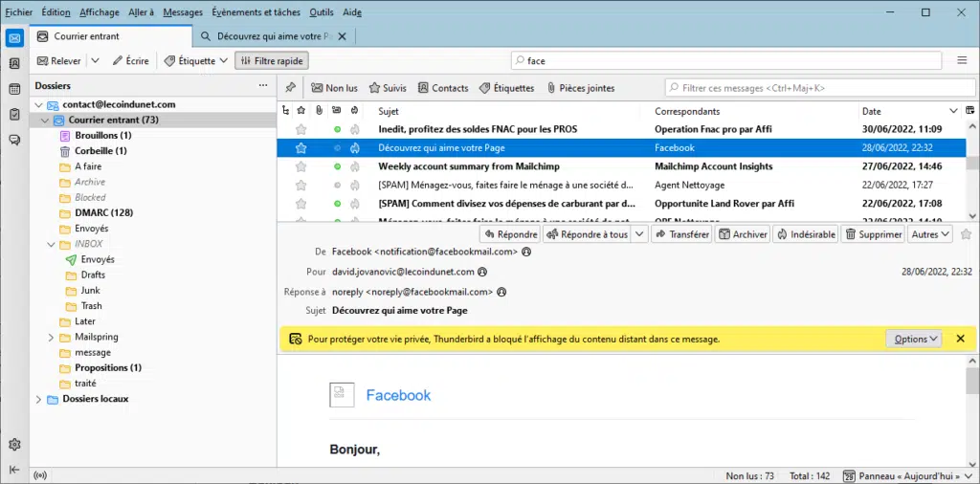Click the Archiver button

pos(743,234)
